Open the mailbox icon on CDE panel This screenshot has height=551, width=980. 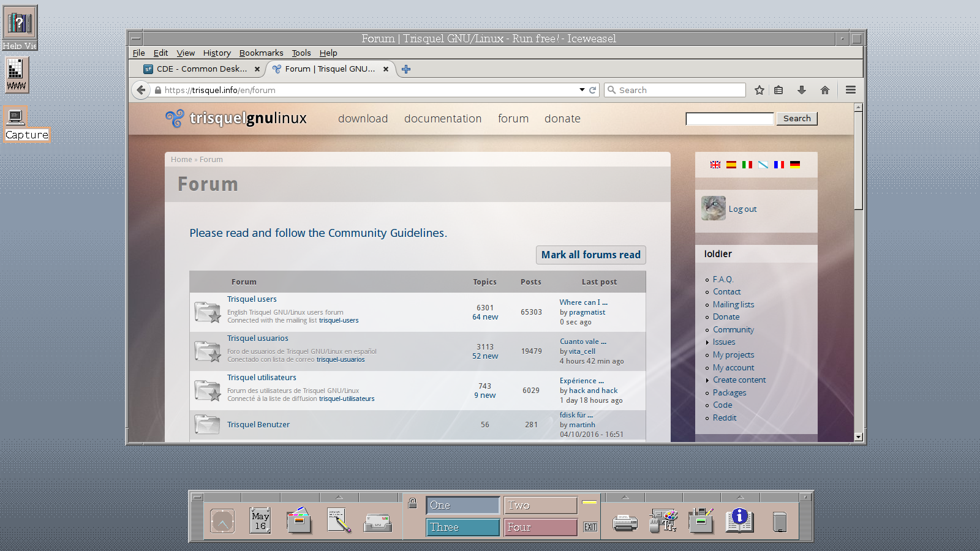coord(378,522)
